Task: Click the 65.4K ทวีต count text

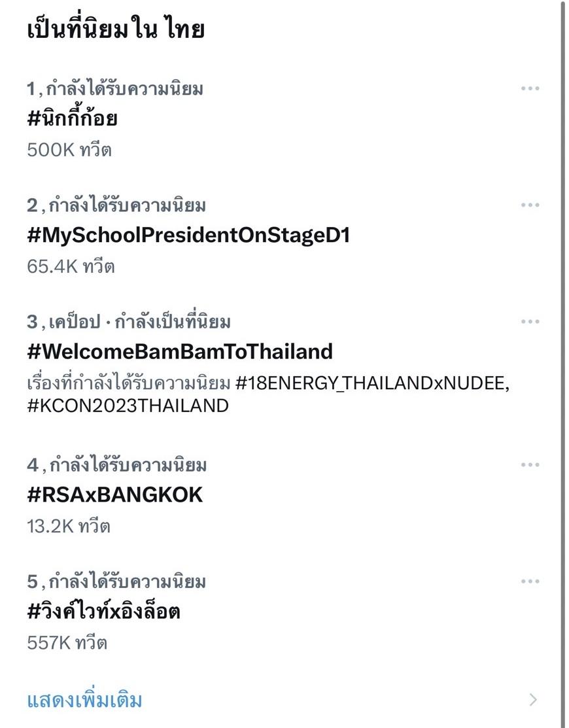Action: [71, 266]
